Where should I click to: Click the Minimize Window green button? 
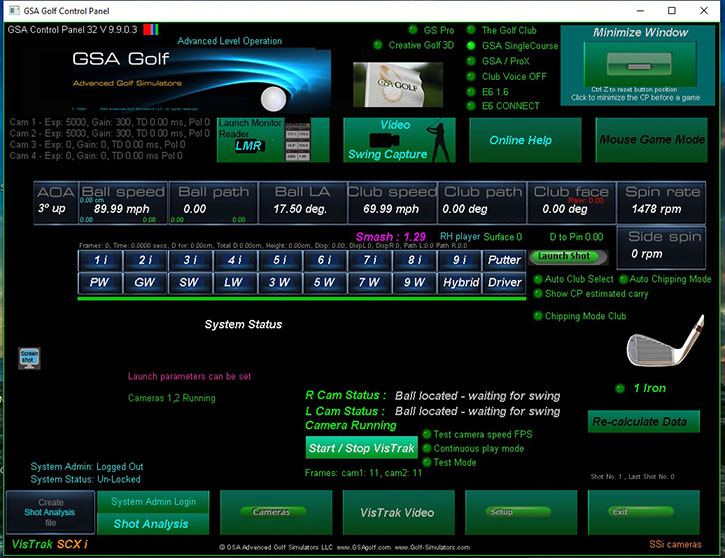(x=640, y=65)
